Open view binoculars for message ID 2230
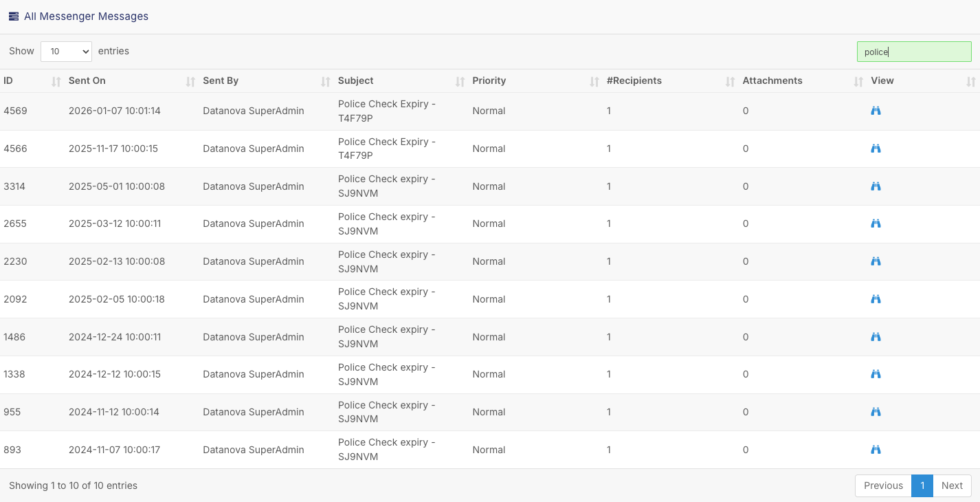Viewport: 980px width, 502px height. pyautogui.click(x=876, y=261)
